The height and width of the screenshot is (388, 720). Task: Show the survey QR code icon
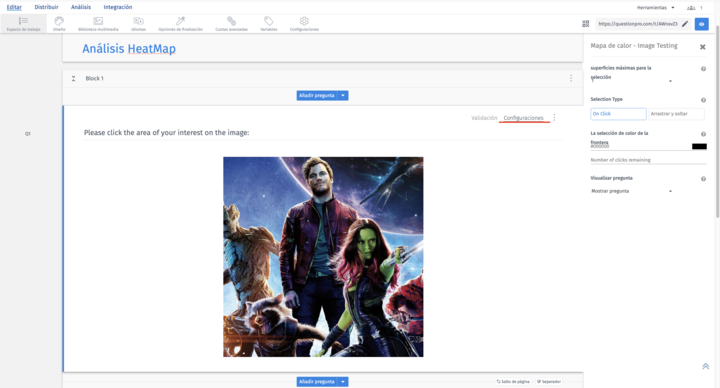coord(585,24)
